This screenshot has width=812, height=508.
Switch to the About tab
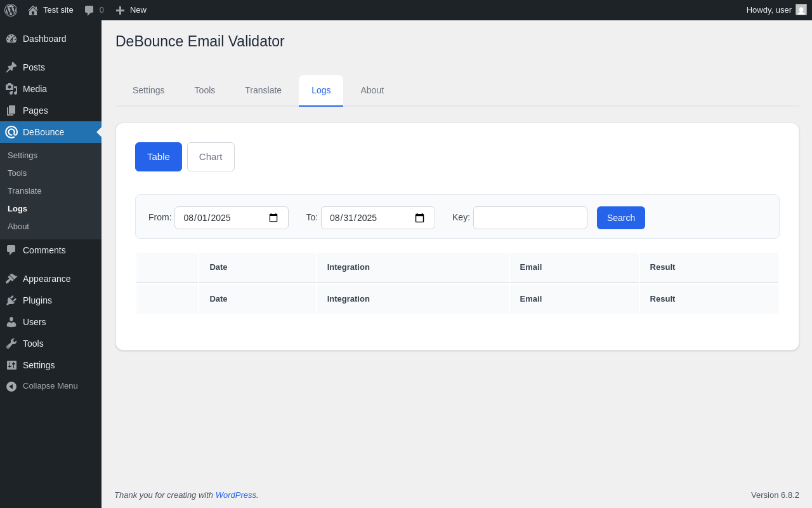(372, 90)
